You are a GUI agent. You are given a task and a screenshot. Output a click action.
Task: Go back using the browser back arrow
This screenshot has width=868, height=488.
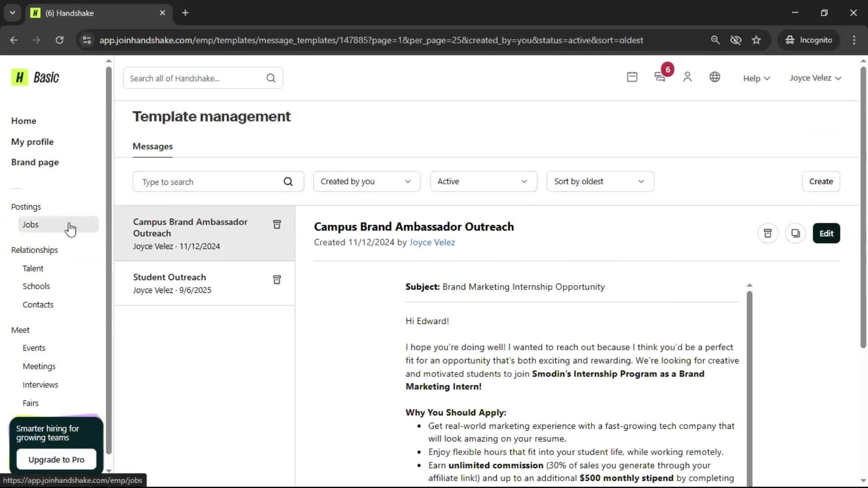coord(14,40)
